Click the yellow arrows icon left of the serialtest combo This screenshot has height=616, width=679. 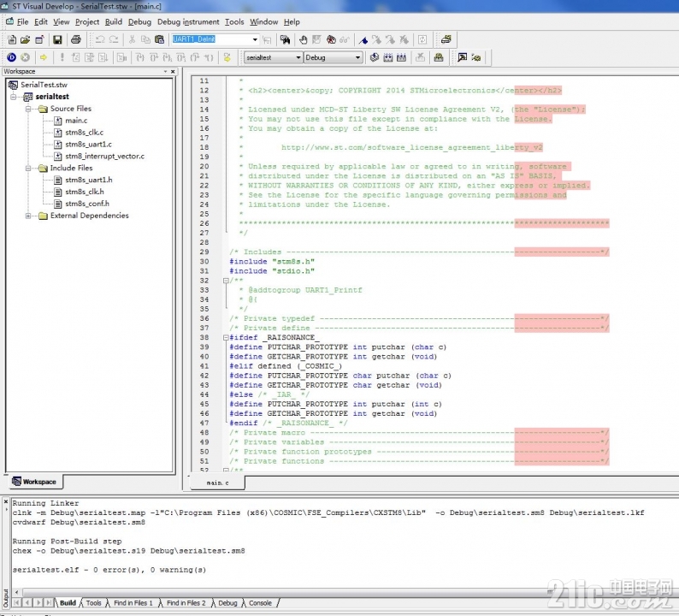(x=227, y=57)
